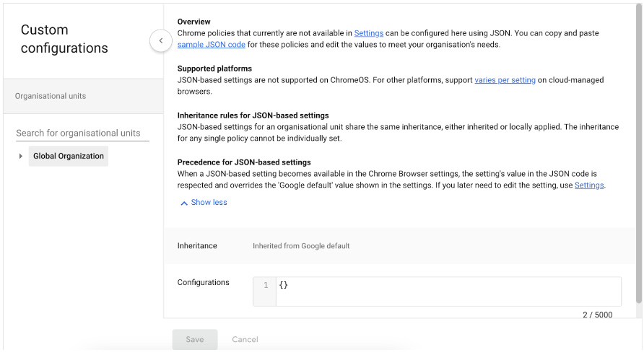The image size is (644, 355).
Task: Click the 2 / 5000 character counter
Action: click(597, 315)
